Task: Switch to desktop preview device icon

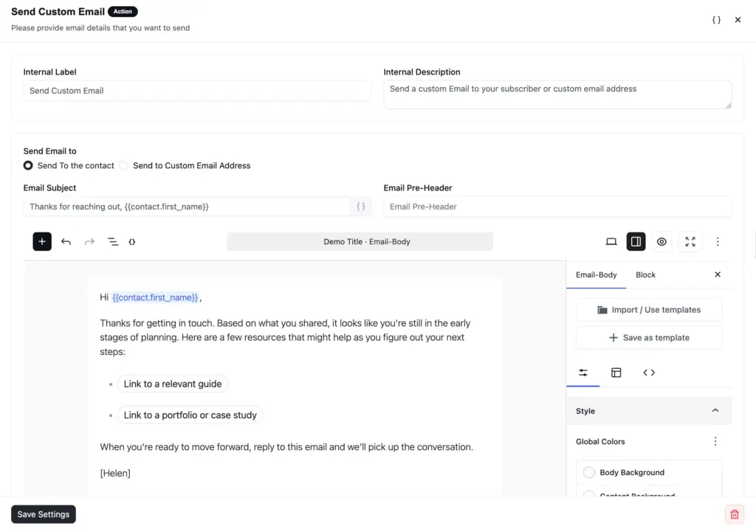Action: [x=611, y=241]
